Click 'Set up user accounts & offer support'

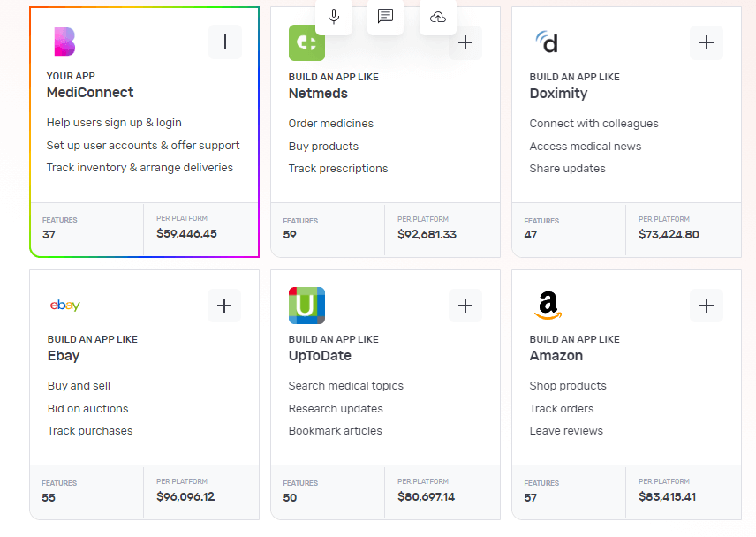[143, 146]
